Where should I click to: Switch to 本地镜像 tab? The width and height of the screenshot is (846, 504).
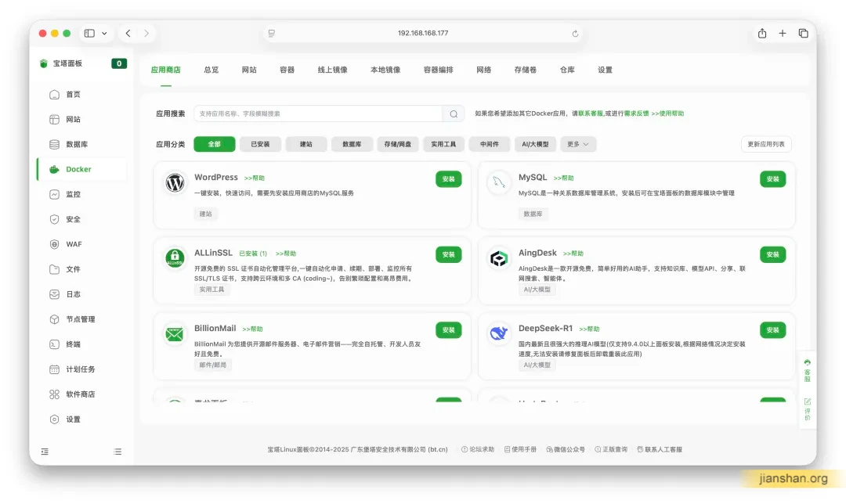(x=385, y=70)
